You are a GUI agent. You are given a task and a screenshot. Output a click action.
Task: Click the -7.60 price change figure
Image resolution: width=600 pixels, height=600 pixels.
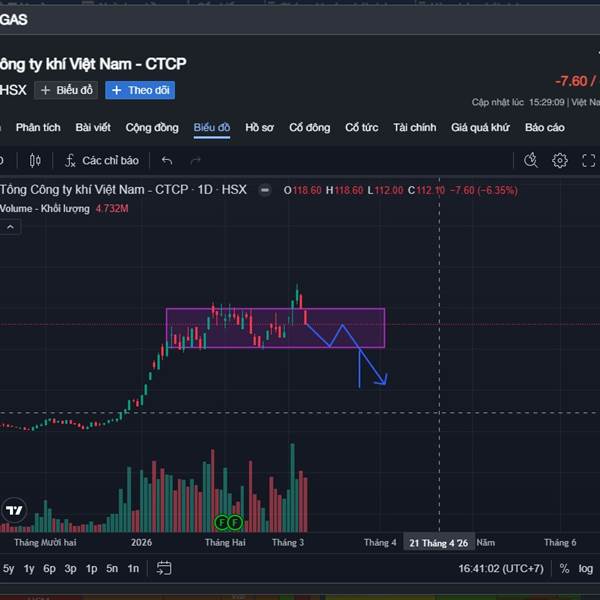point(571,81)
